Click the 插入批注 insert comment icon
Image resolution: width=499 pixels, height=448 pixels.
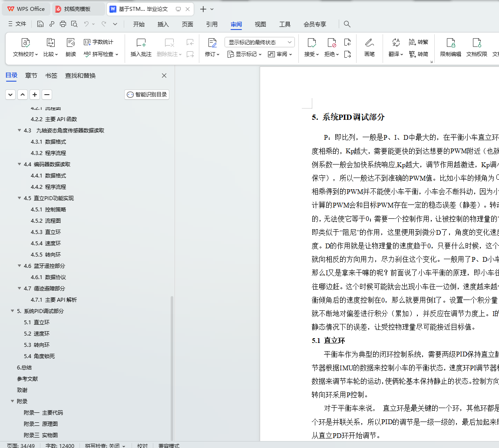point(141,43)
